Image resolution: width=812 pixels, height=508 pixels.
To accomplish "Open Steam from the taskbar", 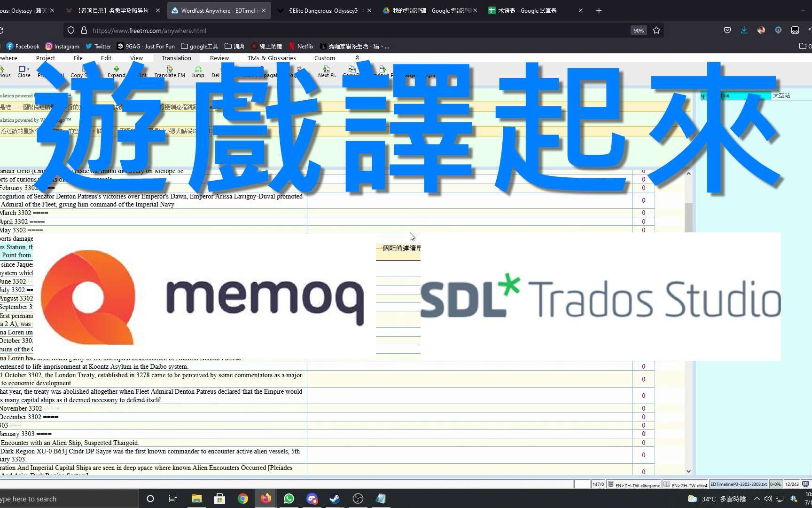I will click(335, 499).
